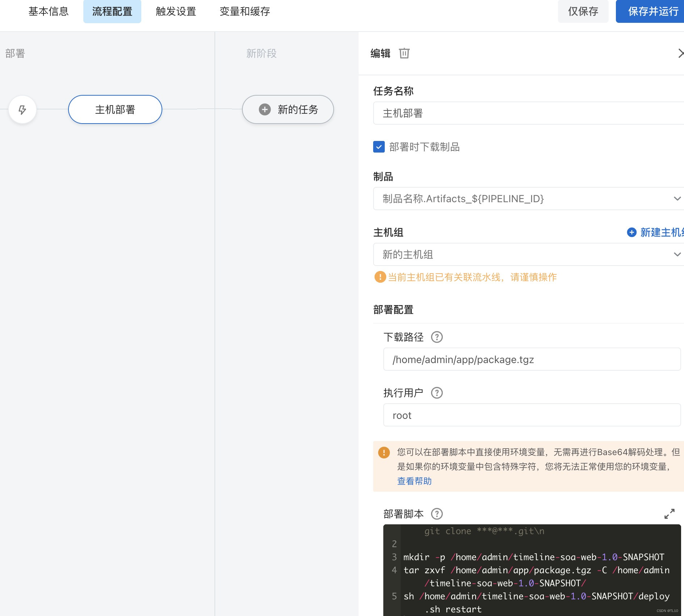Click the 新阶段 stage label
Viewport: 684px width, 616px height.
(x=262, y=53)
